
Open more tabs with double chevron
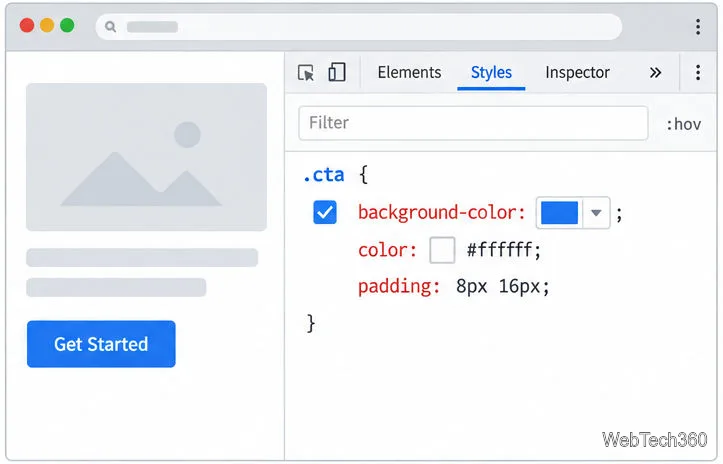coord(655,72)
